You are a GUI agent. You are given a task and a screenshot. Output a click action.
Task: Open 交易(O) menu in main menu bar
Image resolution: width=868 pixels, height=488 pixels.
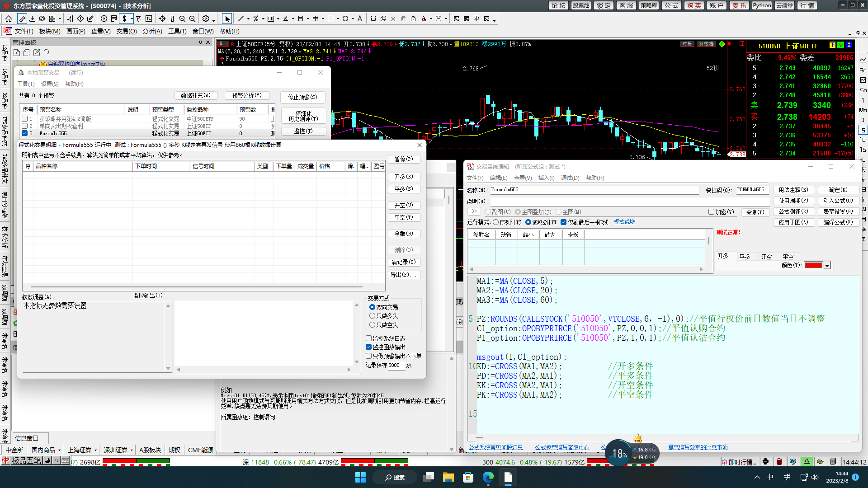tap(127, 31)
